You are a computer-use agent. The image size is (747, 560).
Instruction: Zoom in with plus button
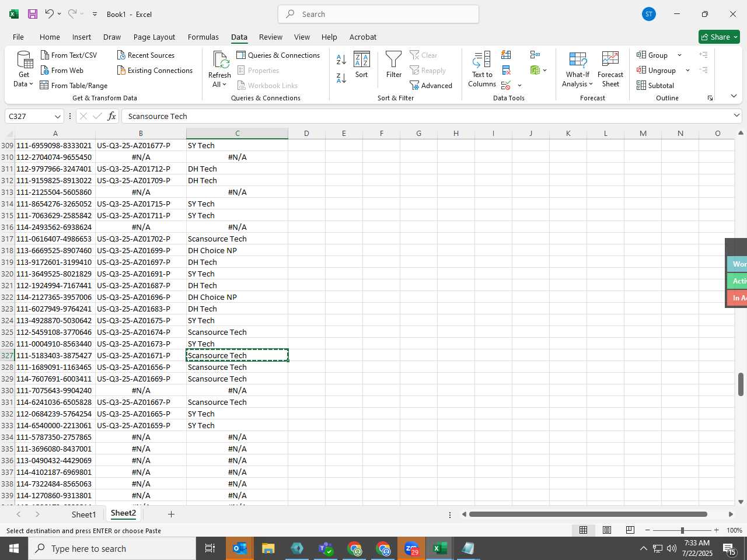pyautogui.click(x=716, y=530)
